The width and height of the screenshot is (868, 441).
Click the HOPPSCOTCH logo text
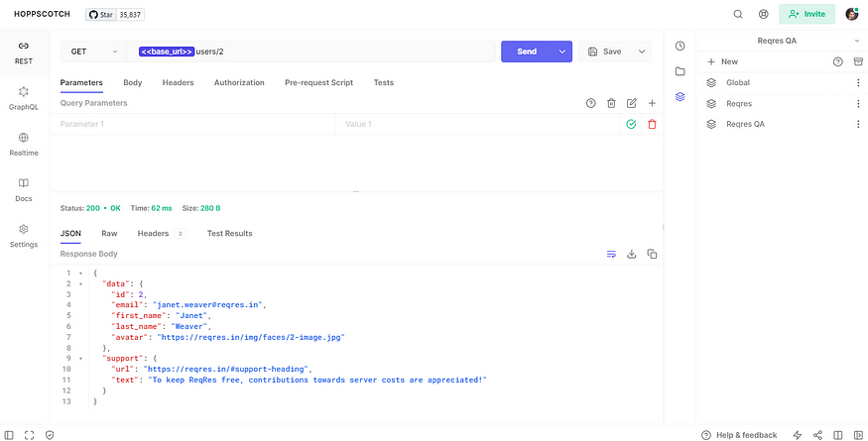coord(42,15)
